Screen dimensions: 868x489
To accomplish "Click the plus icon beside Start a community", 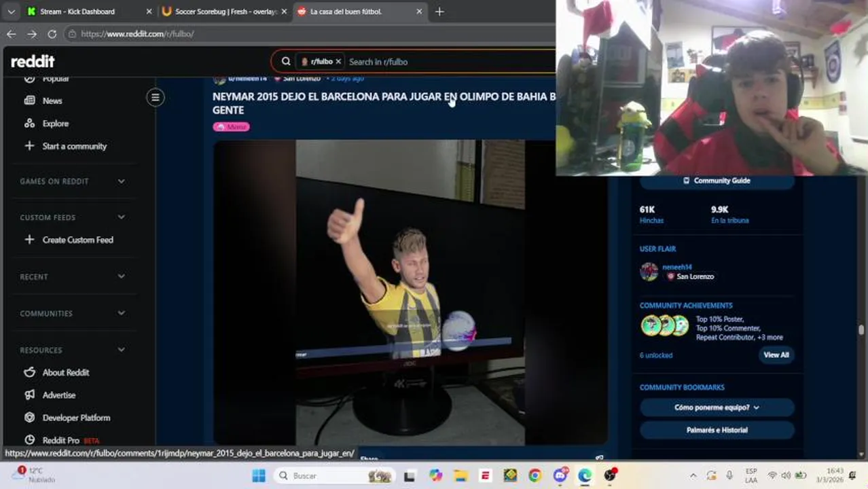I will (29, 145).
